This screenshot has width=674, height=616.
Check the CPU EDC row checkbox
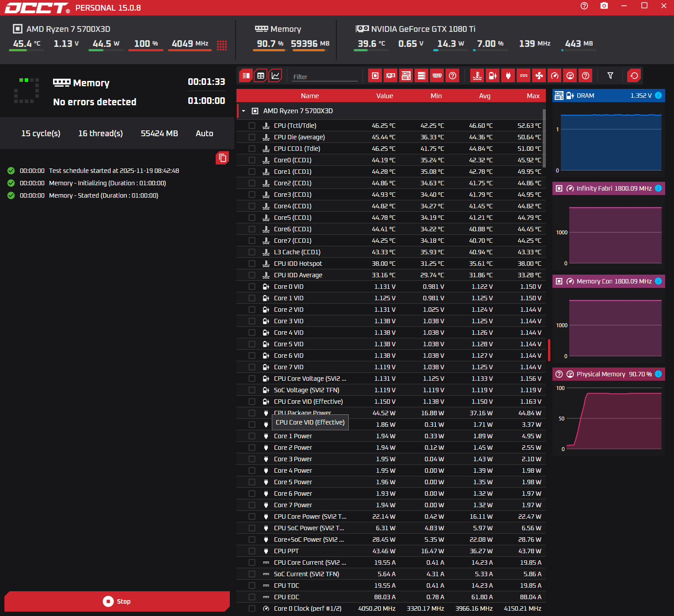(x=252, y=597)
